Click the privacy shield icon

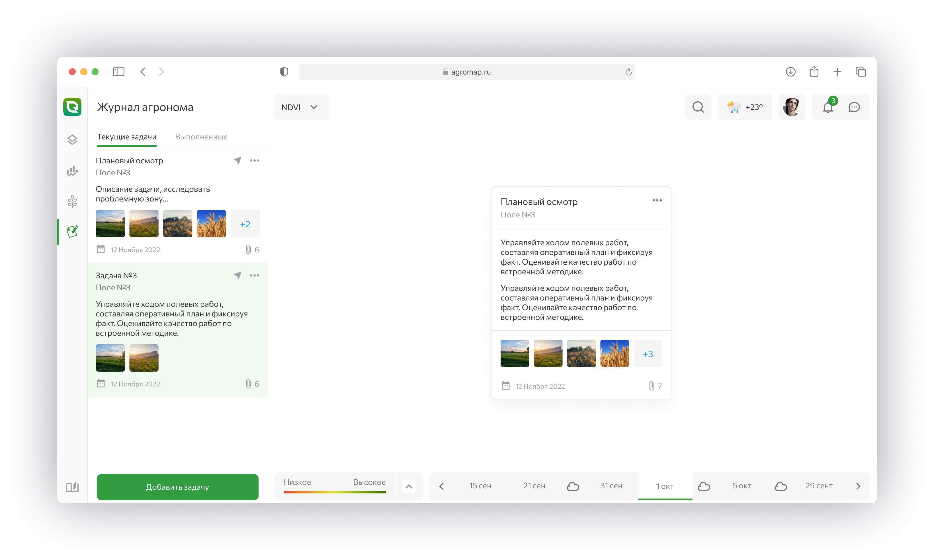(284, 72)
